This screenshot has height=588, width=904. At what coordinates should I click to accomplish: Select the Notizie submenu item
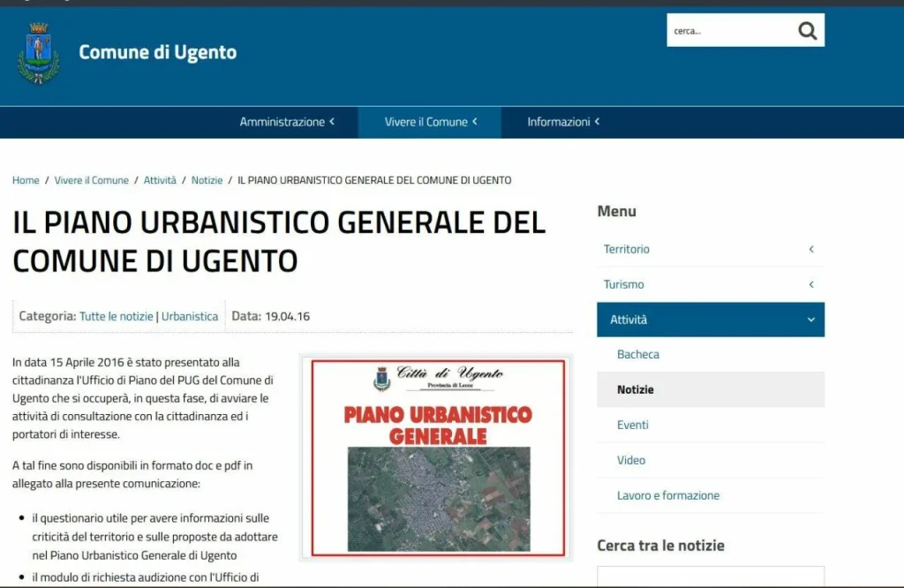(711, 389)
